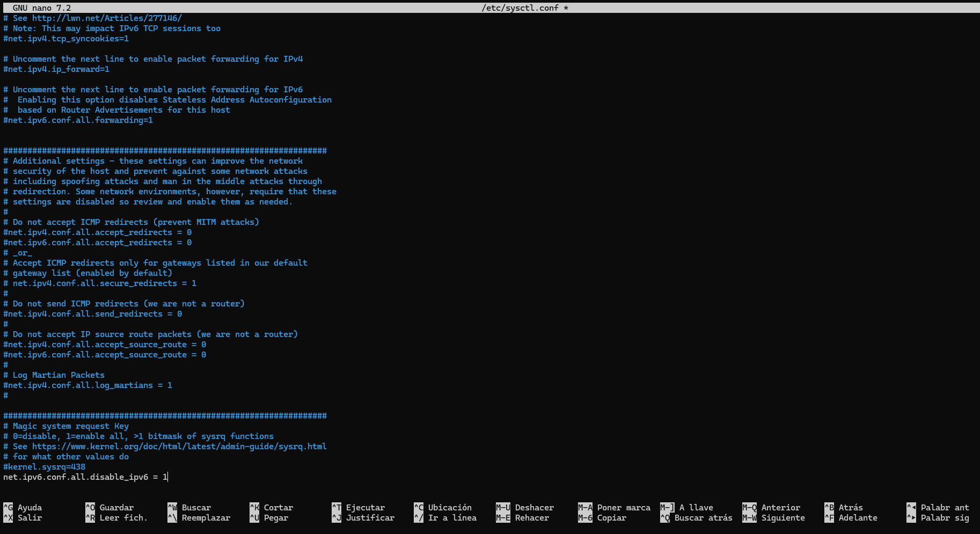Place cursor on the #net.ipv4.ip_forward=1 line
The height and width of the screenshot is (534, 980).
(56, 69)
